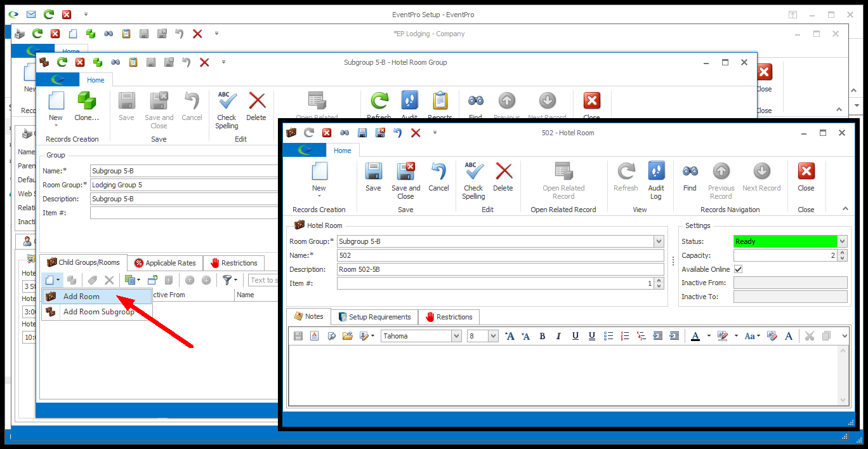Image resolution: width=868 pixels, height=449 pixels.
Task: Click Delete in the Hotel Room ribbon
Action: click(x=503, y=177)
